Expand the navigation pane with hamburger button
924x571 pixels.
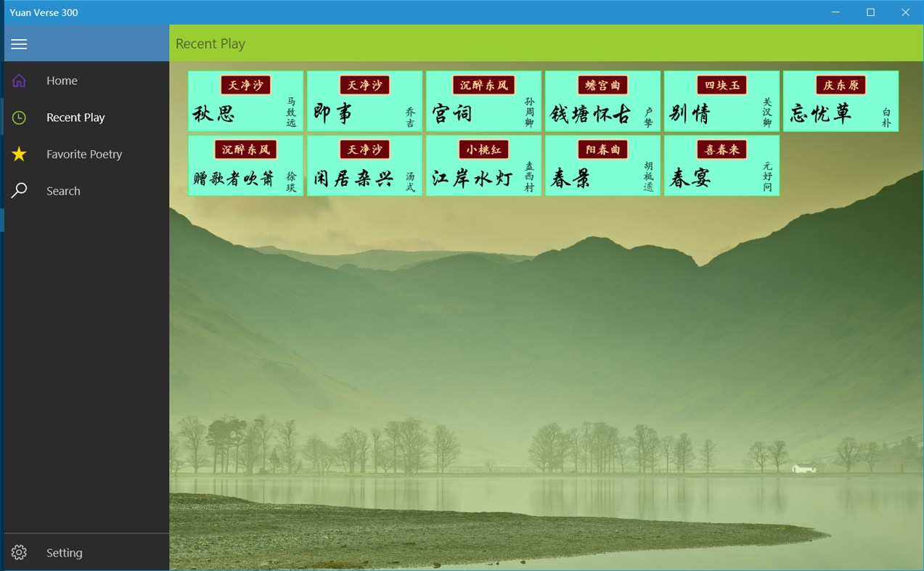pyautogui.click(x=19, y=44)
